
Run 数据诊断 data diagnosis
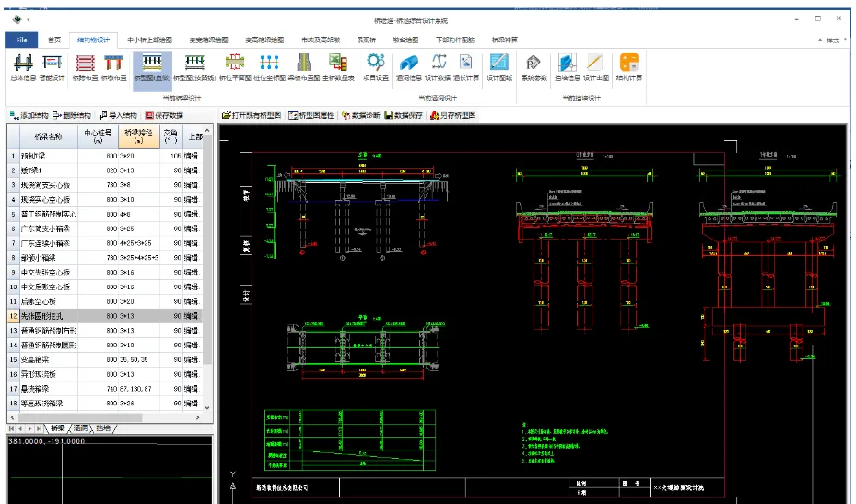pyautogui.click(x=361, y=115)
